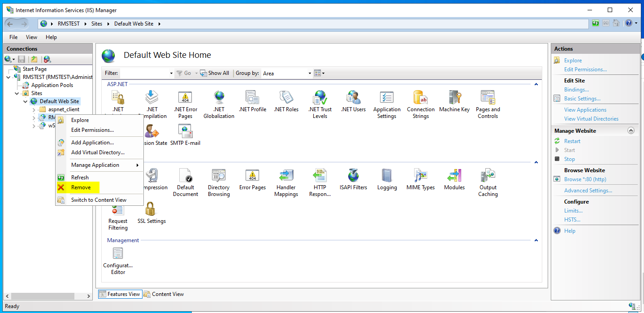644x313 pixels.
Task: Collapse the RMSTEST server node
Action: 9,77
